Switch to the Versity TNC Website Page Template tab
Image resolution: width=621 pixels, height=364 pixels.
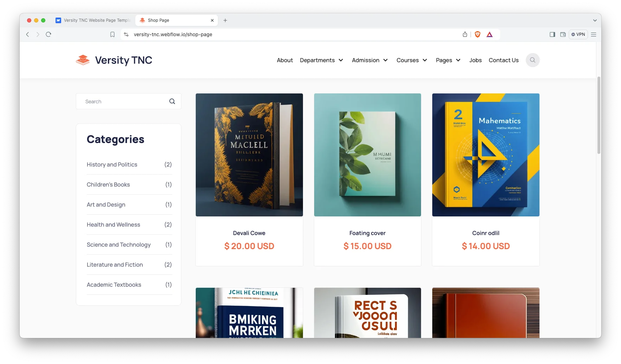pyautogui.click(x=93, y=20)
